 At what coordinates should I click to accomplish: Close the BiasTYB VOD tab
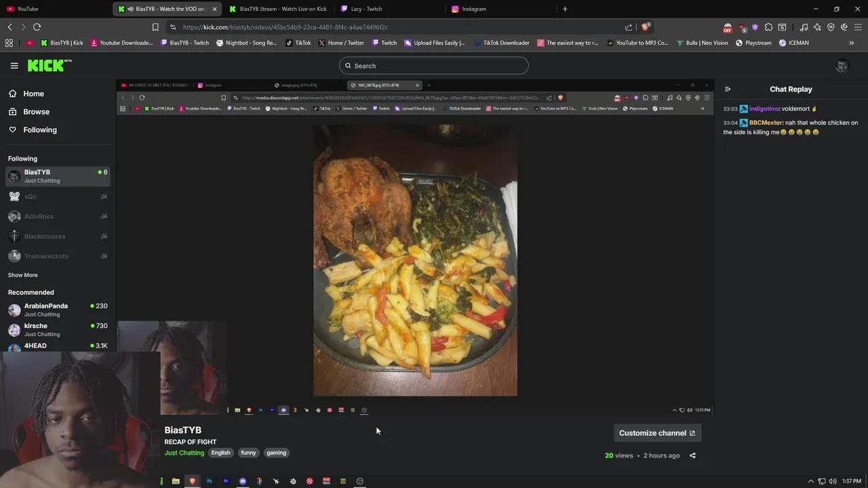click(215, 9)
